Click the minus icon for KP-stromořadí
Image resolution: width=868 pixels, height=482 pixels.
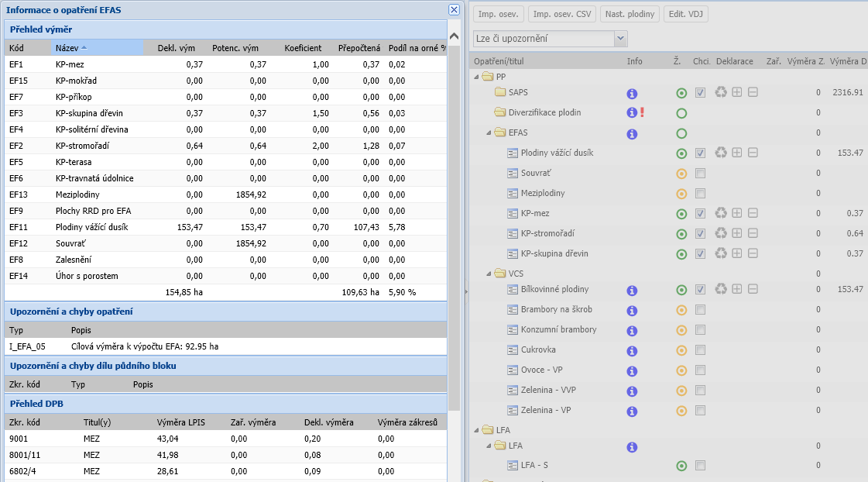(x=753, y=233)
